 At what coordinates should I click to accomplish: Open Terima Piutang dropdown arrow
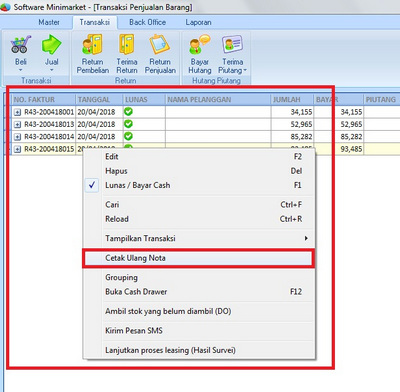(245, 70)
